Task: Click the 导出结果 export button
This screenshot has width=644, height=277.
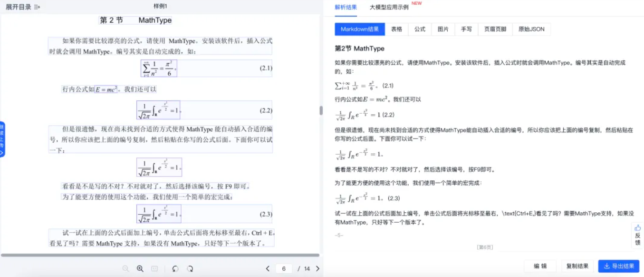Action: coord(618,266)
